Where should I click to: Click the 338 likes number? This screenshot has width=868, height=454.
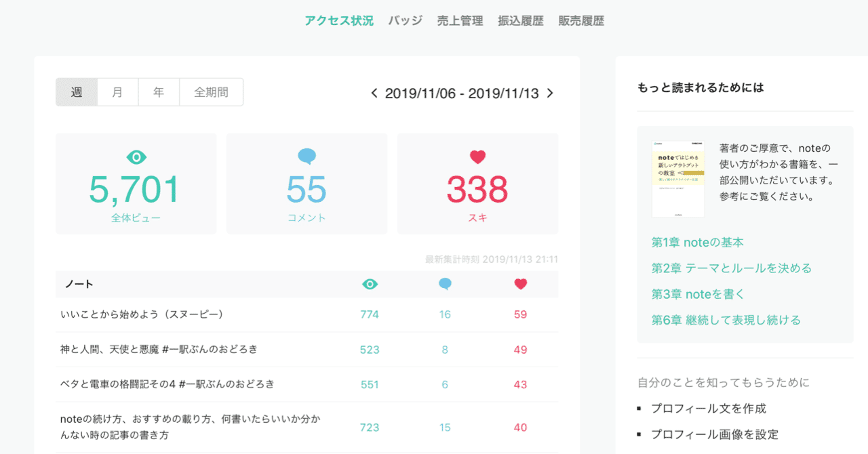477,190
